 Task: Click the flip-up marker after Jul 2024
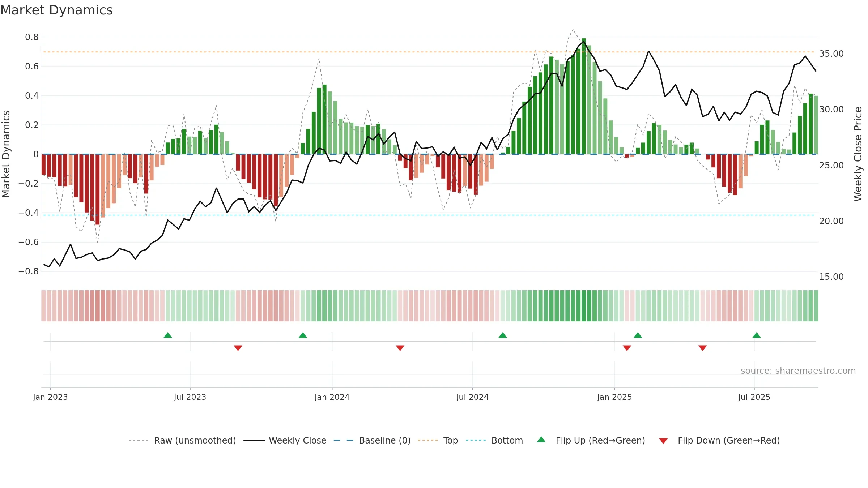pyautogui.click(x=503, y=335)
